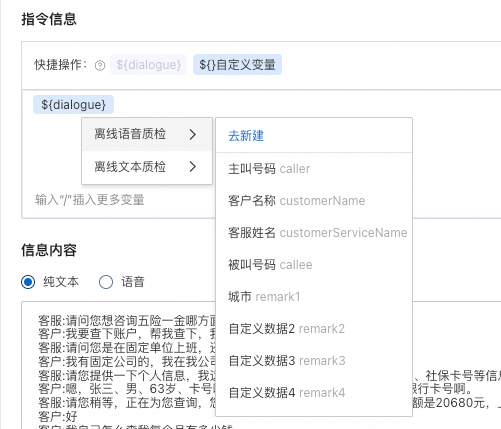The height and width of the screenshot is (429, 501).
Task: Choose the 离线语音质检 menu item
Action: (x=147, y=134)
